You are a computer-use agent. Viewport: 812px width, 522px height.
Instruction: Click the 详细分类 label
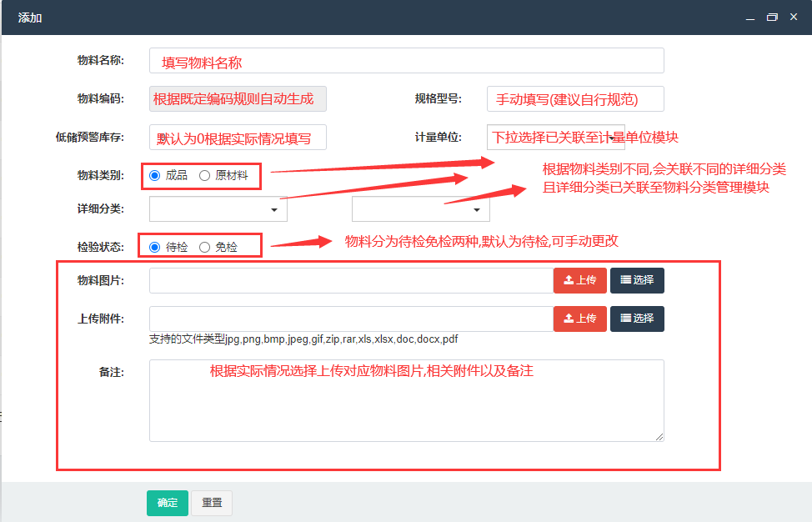coord(101,209)
